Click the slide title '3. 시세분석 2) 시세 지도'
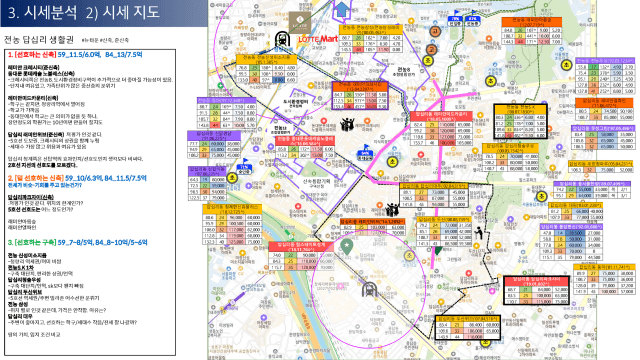Image resolution: width=640 pixels, height=360 pixels. [84, 13]
